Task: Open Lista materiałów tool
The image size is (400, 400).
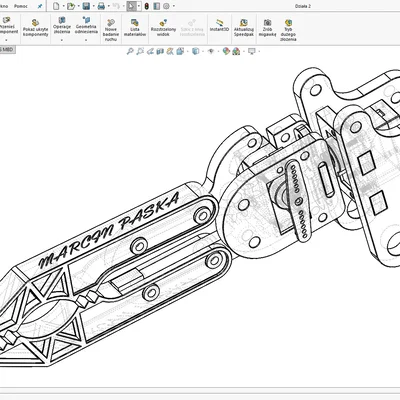Action: [134, 27]
